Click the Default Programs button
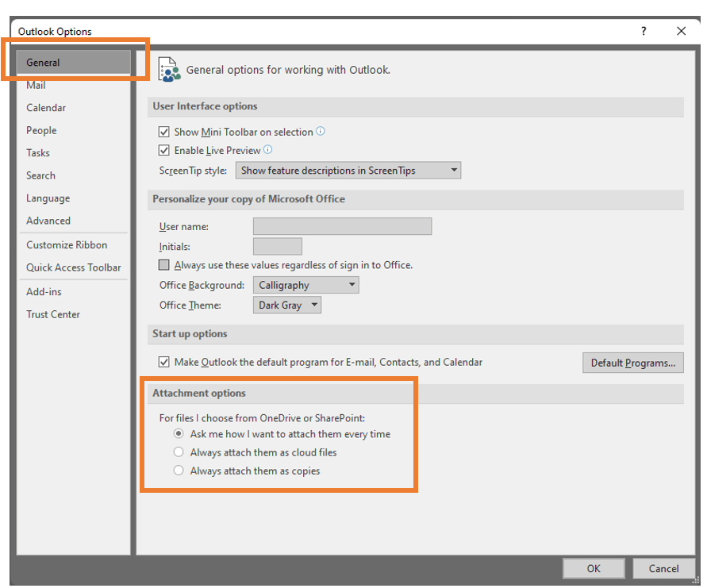The image size is (707, 588). tap(632, 363)
